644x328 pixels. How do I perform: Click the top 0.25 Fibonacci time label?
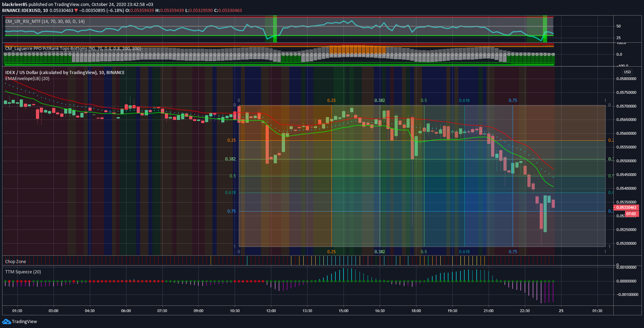click(332, 101)
